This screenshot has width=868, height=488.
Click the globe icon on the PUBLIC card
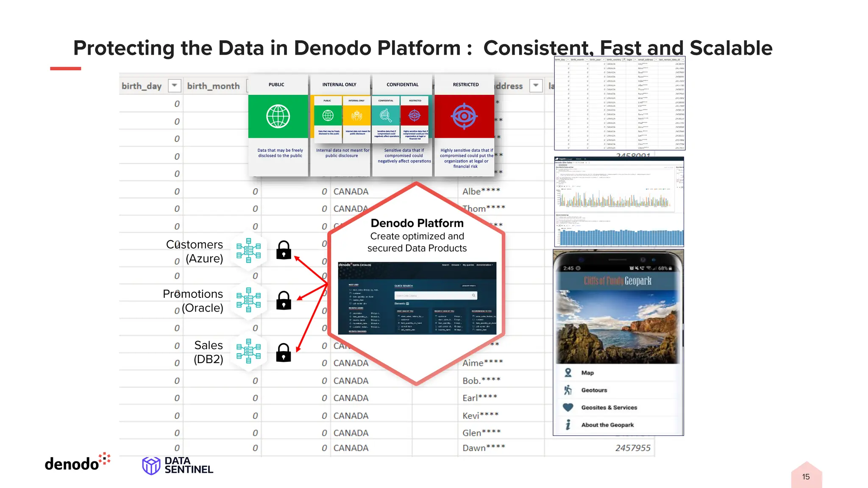tap(278, 116)
